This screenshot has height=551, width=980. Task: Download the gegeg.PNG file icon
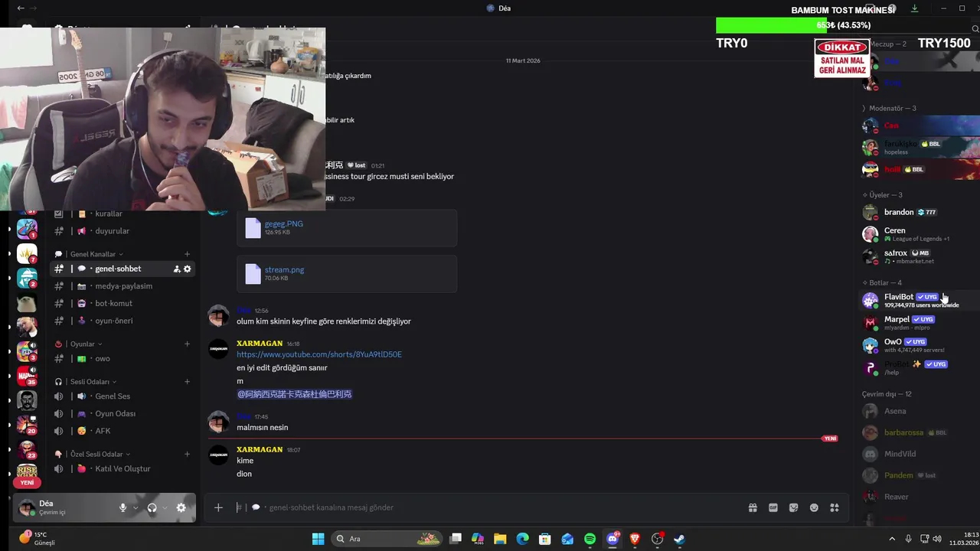253,227
